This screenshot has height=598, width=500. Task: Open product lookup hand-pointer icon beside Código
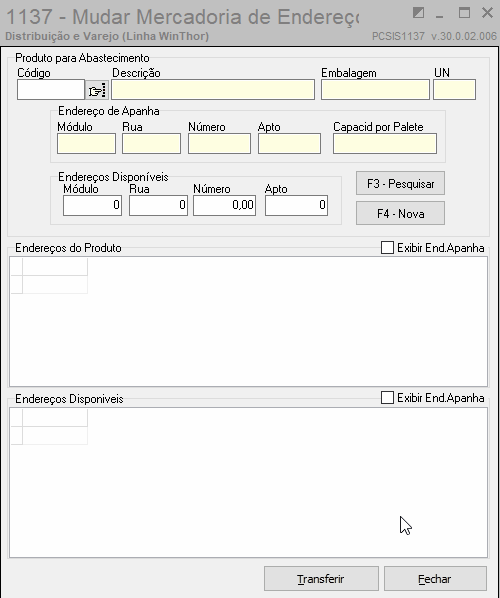pos(97,90)
